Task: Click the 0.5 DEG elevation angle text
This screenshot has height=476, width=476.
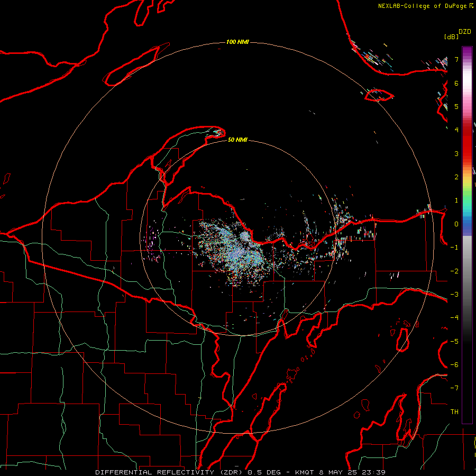Action: (264, 472)
